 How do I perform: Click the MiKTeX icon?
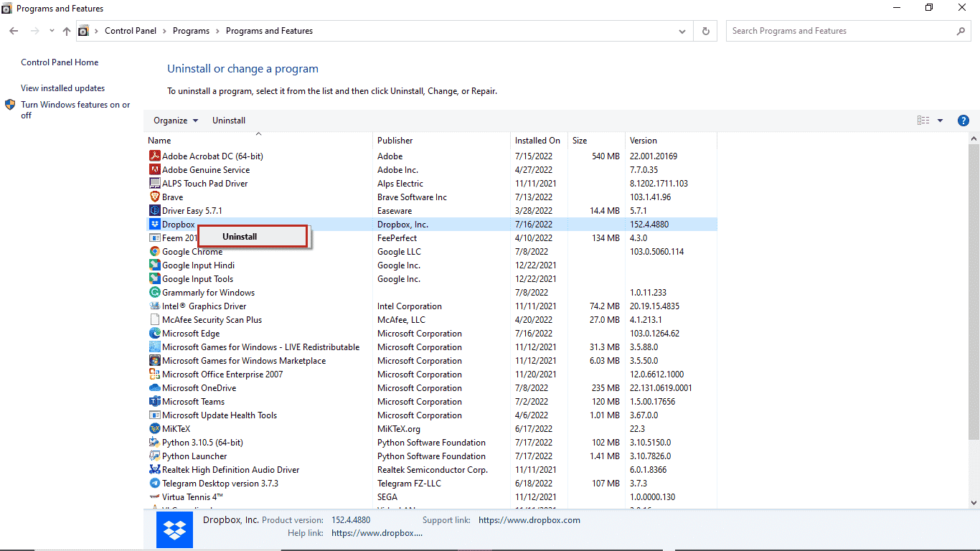pyautogui.click(x=154, y=428)
